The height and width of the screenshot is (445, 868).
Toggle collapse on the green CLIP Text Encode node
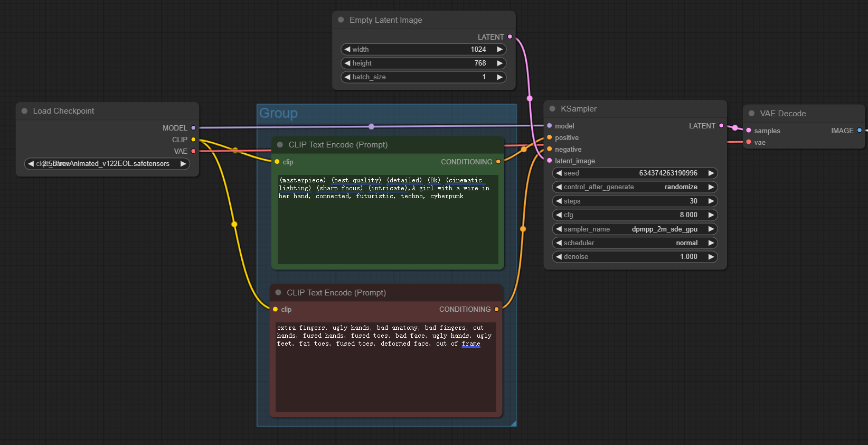tap(280, 145)
